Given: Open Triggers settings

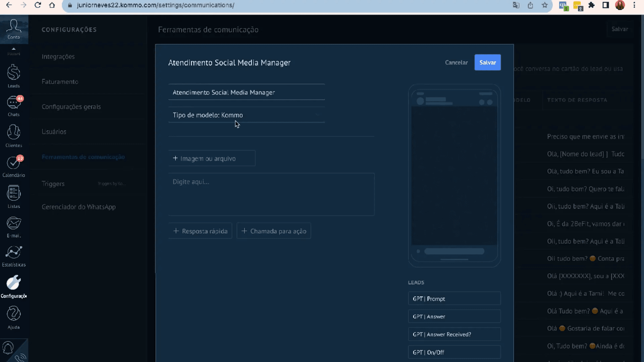Looking at the screenshot, I should coord(53,184).
